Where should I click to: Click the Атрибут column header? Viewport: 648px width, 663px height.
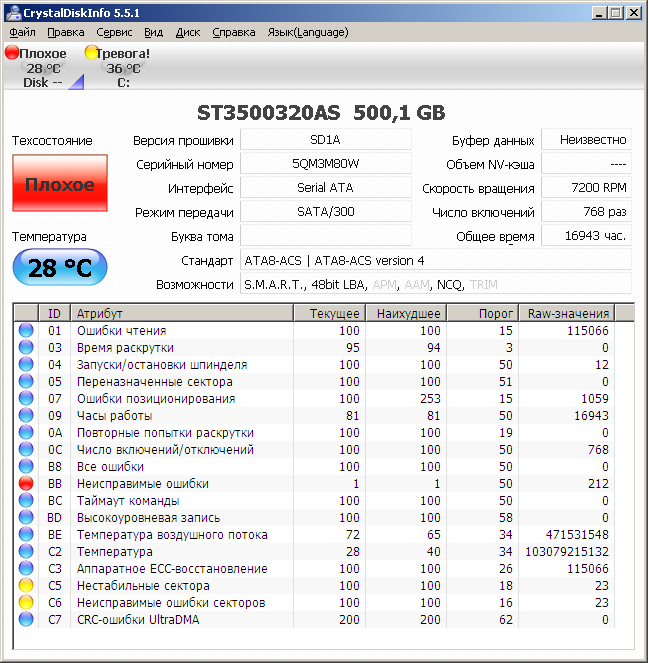[x=182, y=313]
